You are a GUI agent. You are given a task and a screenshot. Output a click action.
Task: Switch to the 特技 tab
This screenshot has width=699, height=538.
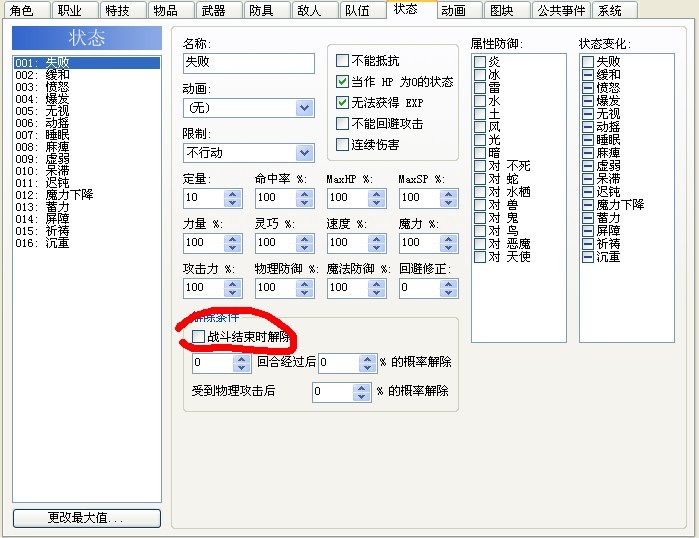point(123,10)
